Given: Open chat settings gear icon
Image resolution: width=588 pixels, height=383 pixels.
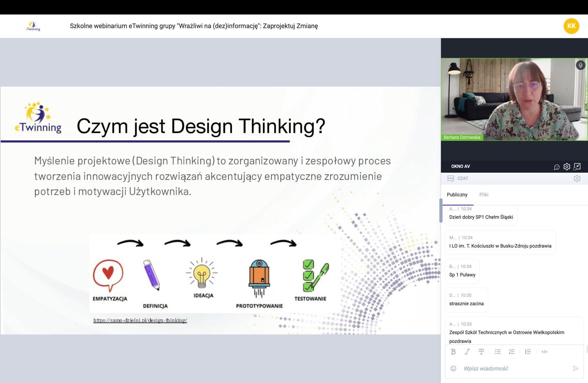Looking at the screenshot, I should point(577,178).
